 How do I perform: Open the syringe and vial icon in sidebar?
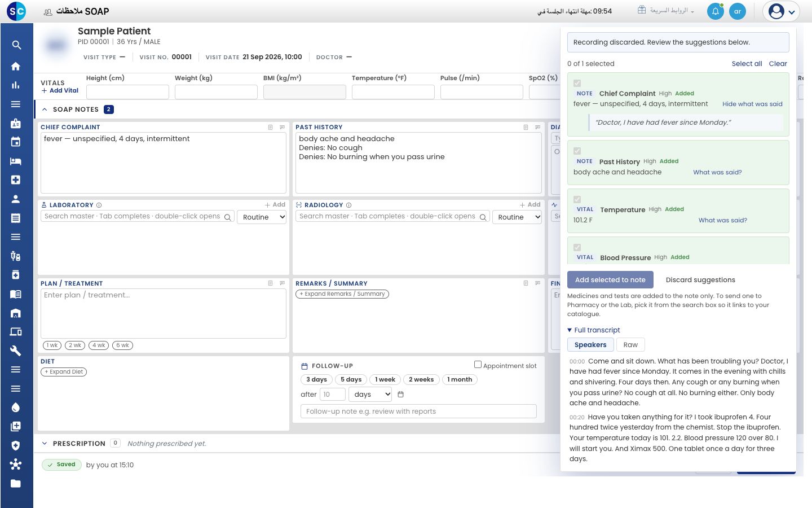pyautogui.click(x=16, y=256)
